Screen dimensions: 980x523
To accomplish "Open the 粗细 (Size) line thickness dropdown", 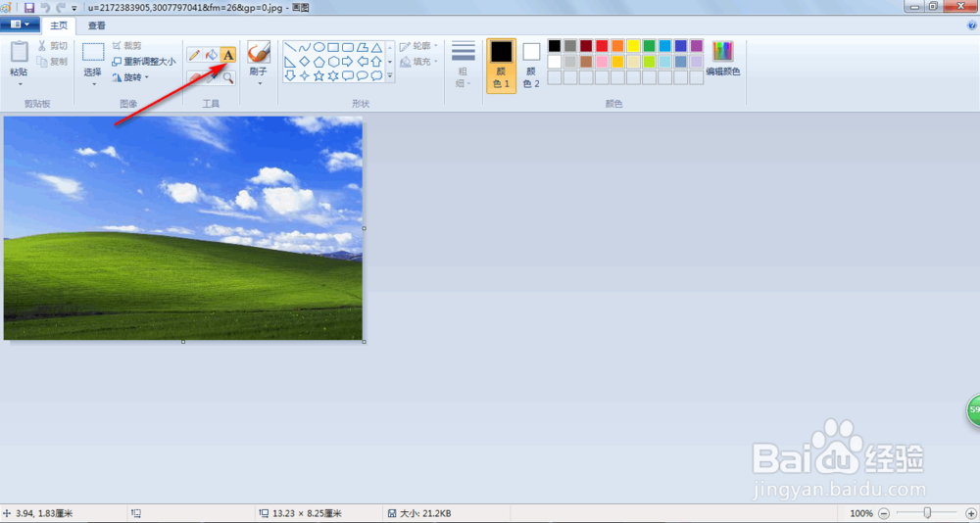I will click(464, 65).
